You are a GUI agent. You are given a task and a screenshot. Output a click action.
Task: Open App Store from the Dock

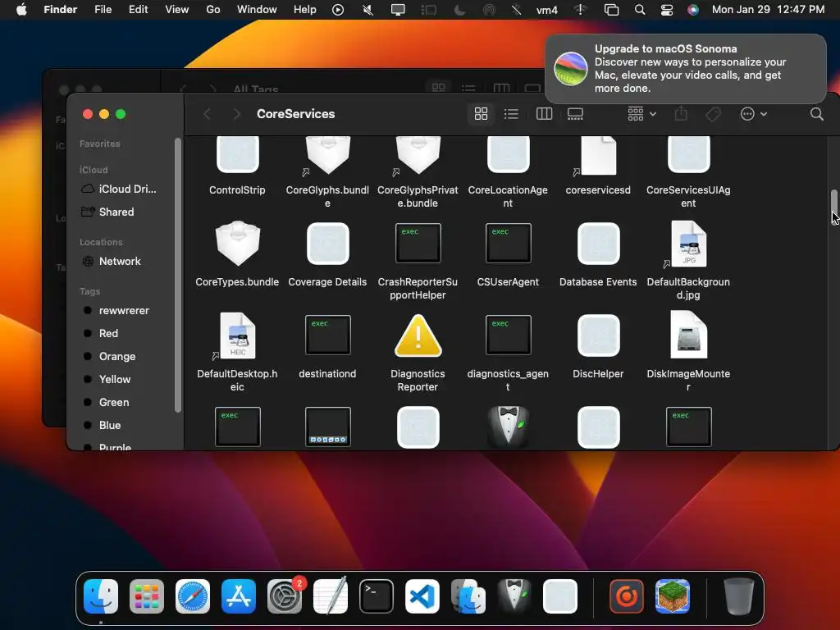pyautogui.click(x=239, y=596)
